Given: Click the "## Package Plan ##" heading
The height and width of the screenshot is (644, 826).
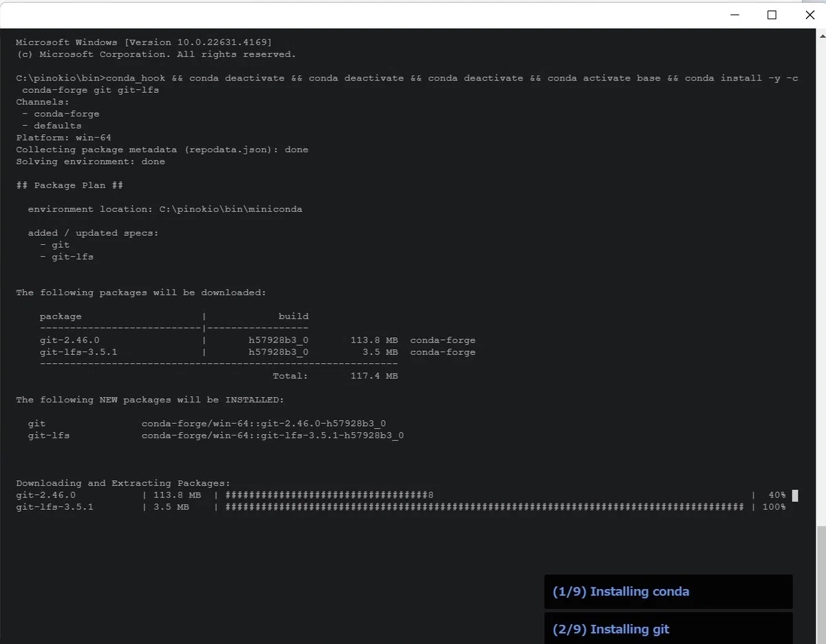Looking at the screenshot, I should click(x=70, y=185).
